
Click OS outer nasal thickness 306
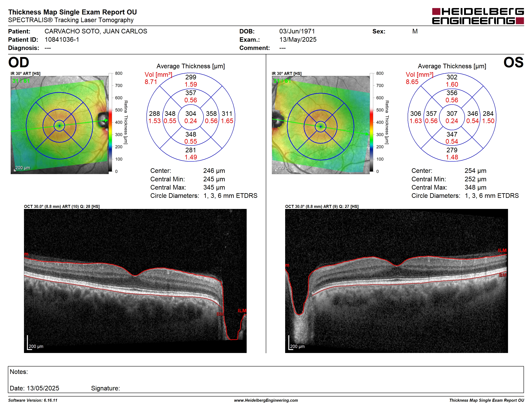[416, 114]
